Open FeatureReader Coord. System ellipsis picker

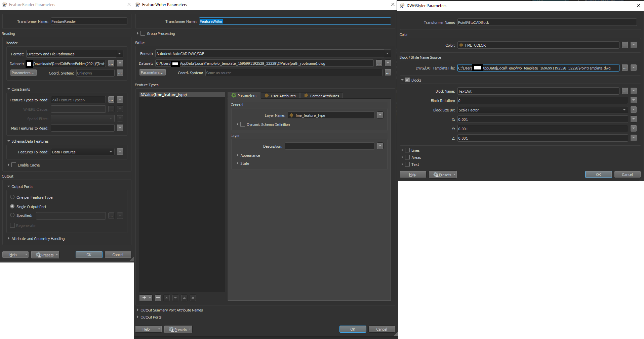(120, 73)
